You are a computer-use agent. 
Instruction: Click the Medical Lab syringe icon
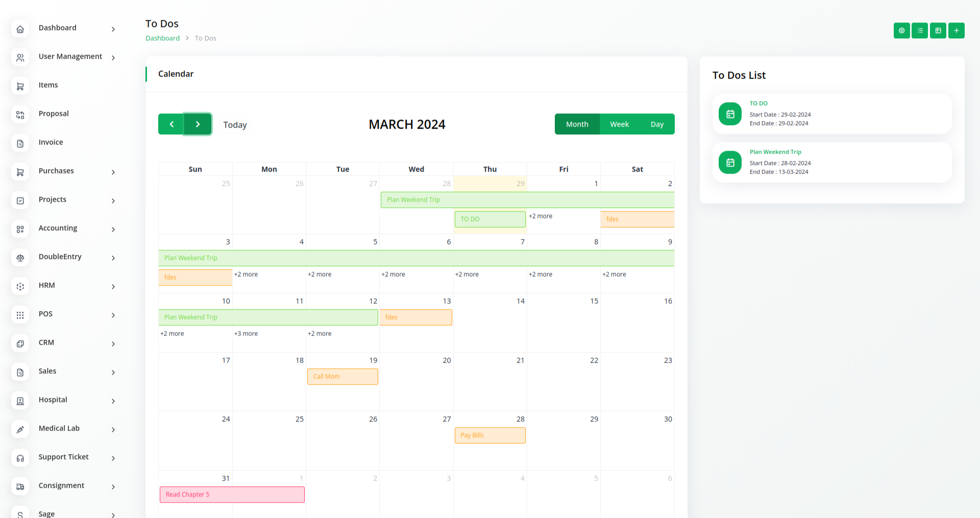point(20,430)
